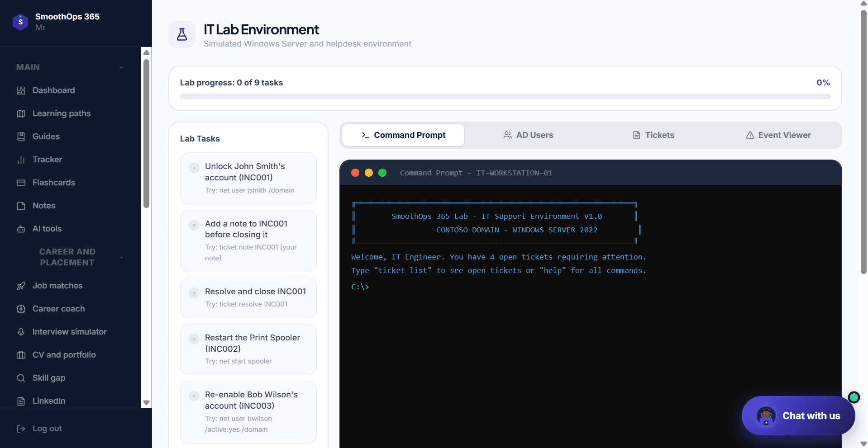The image size is (868, 448).
Task: Collapse the MAIN section chevron
Action: pos(121,67)
